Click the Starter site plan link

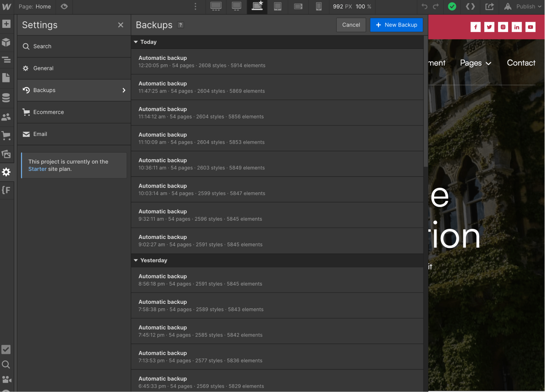pos(37,169)
